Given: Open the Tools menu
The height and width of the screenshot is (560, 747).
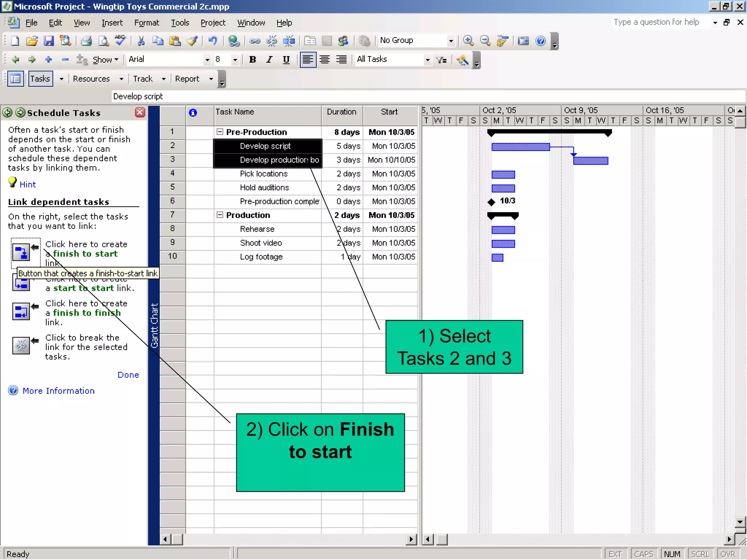Looking at the screenshot, I should pyautogui.click(x=180, y=23).
